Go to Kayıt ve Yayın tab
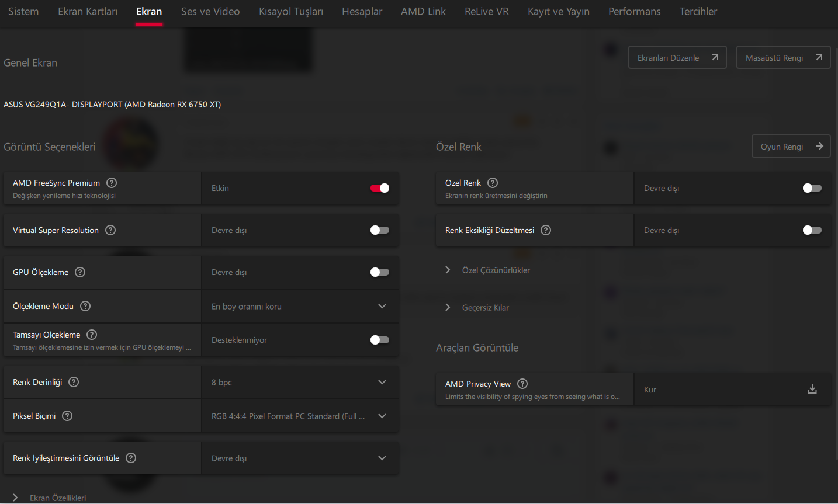838x504 pixels. click(559, 12)
